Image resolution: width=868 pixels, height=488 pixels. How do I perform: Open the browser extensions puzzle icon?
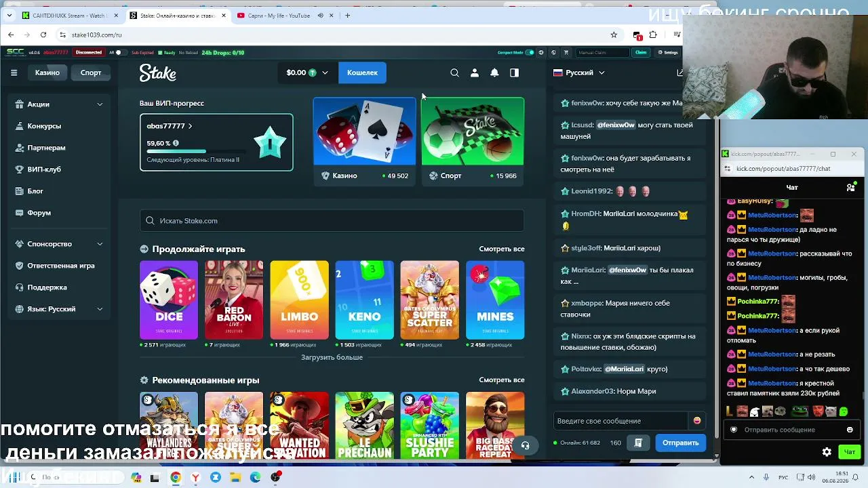pyautogui.click(x=653, y=35)
